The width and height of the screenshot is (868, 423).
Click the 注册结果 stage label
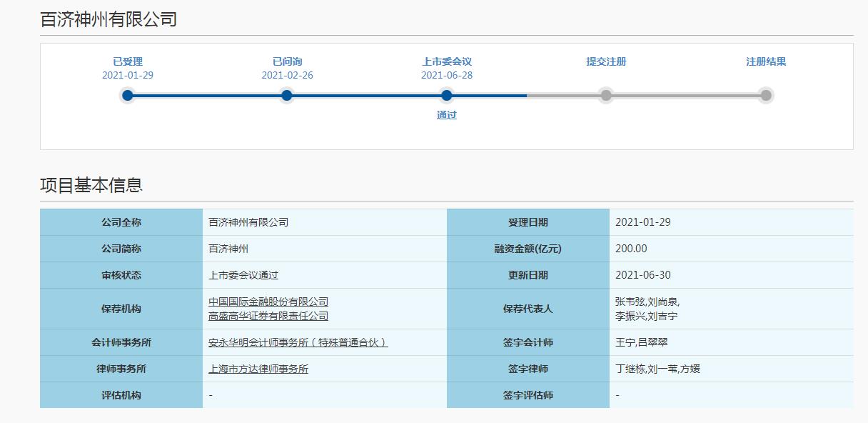pyautogui.click(x=766, y=61)
